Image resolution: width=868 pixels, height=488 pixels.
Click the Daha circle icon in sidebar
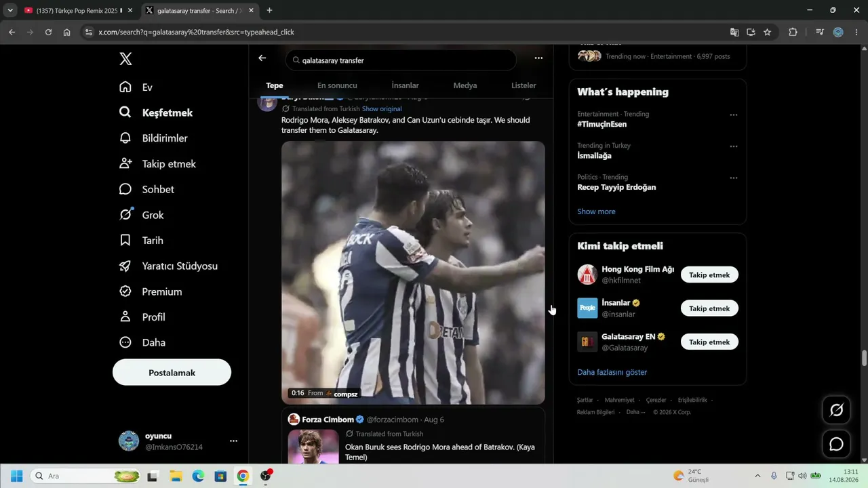pos(125,343)
